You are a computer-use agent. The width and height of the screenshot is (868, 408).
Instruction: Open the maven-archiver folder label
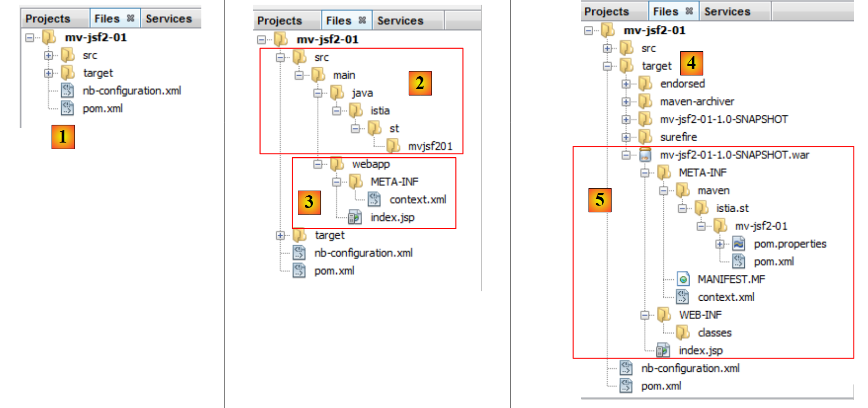(697, 102)
